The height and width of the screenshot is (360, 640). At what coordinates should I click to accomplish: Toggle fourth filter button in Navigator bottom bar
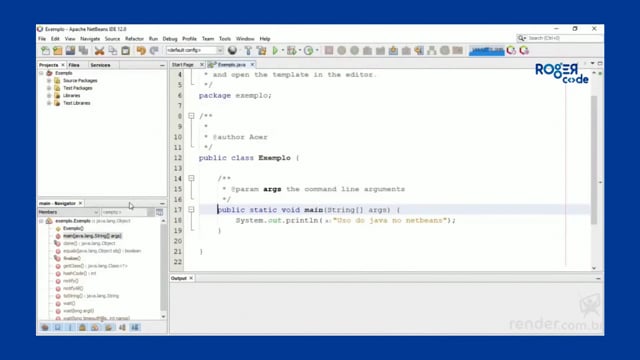(82, 327)
